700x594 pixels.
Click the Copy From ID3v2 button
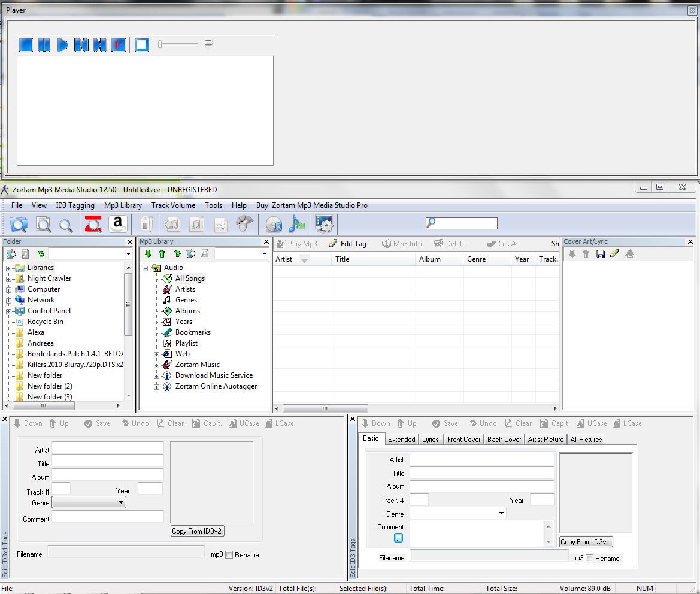[198, 531]
